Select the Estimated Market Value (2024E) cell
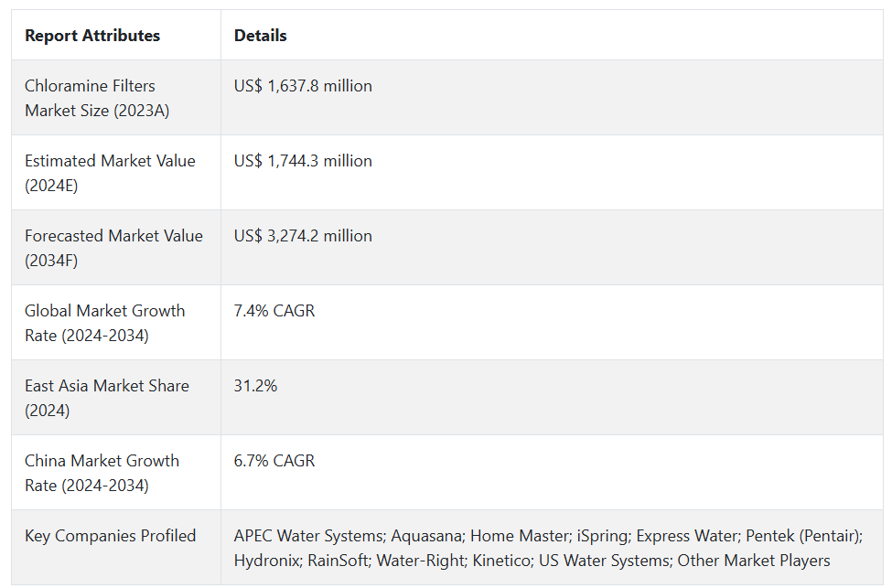The image size is (892, 588). click(116, 172)
